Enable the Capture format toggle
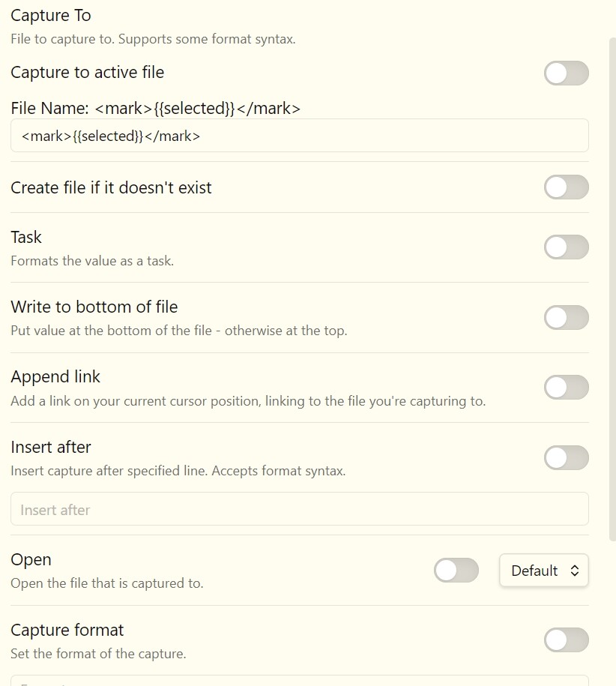Screen dimensions: 616x686 [566, 640]
